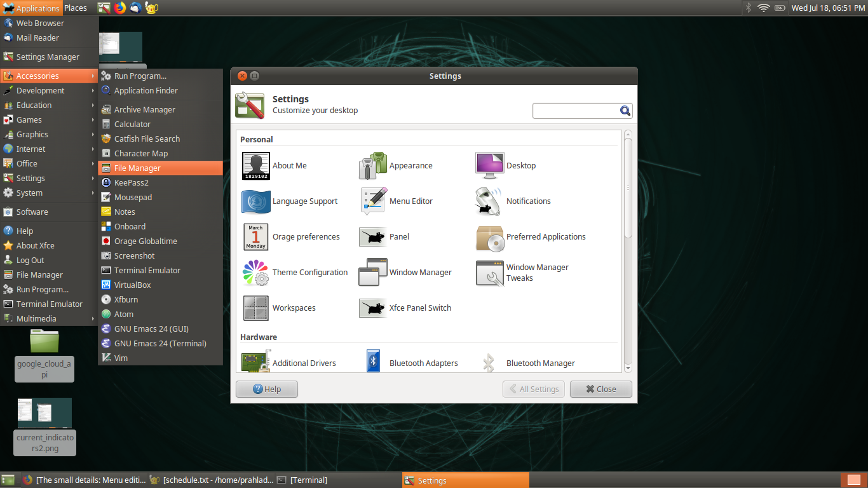868x488 pixels.
Task: Click the Close button in Settings
Action: 601,389
